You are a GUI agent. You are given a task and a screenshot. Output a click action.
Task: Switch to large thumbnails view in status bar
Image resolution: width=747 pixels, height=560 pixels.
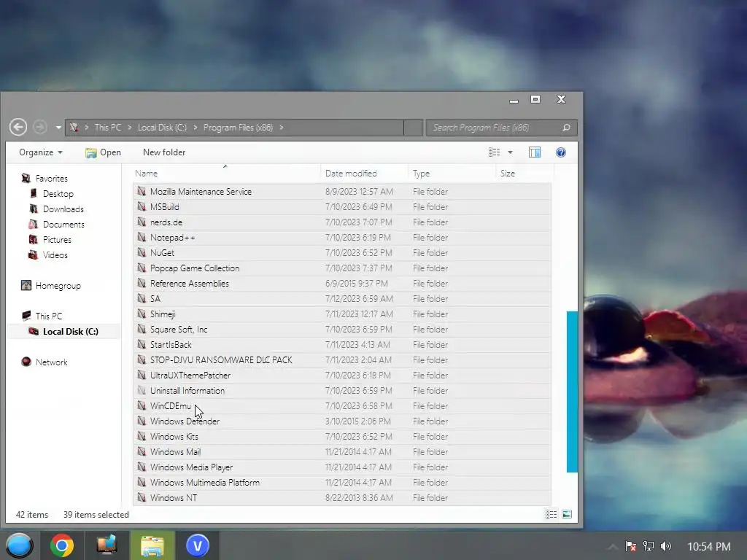(566, 514)
